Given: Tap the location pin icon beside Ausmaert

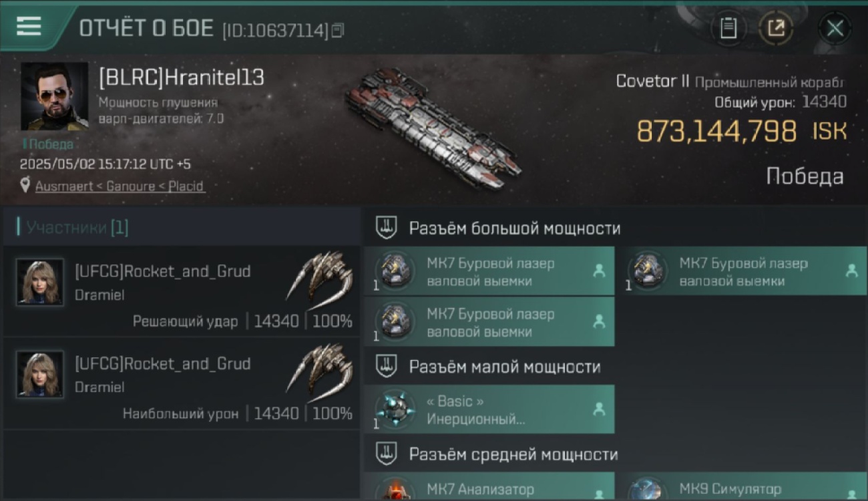Looking at the screenshot, I should point(25,186).
